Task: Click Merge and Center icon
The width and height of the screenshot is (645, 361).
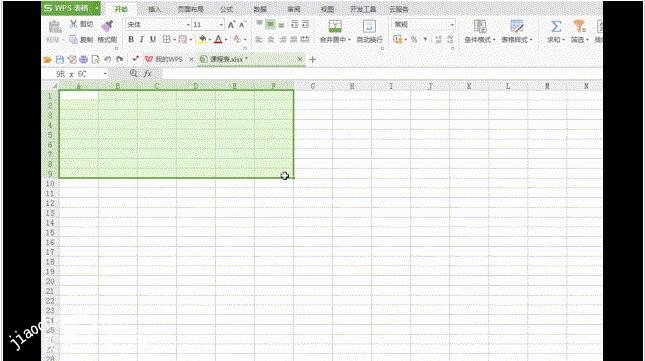Action: 335,26
